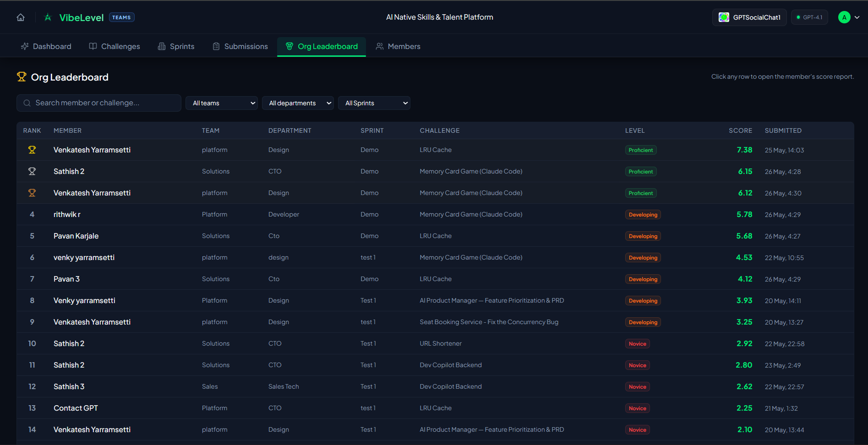Click the bronze trophy icon for third rank

tap(32, 193)
